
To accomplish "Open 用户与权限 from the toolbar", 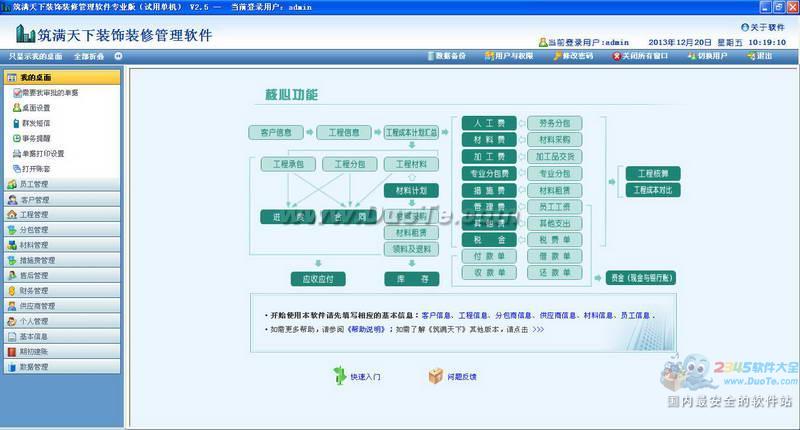I will (x=509, y=56).
